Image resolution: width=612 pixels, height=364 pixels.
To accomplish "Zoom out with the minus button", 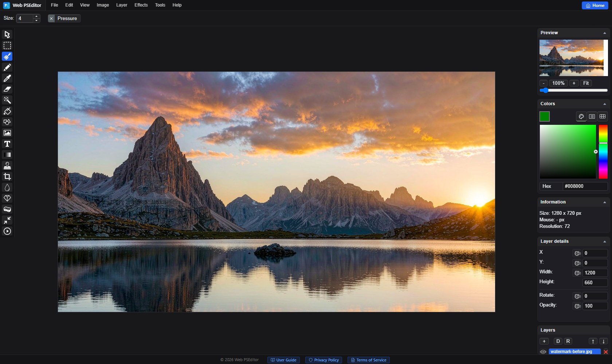I will [x=544, y=83].
